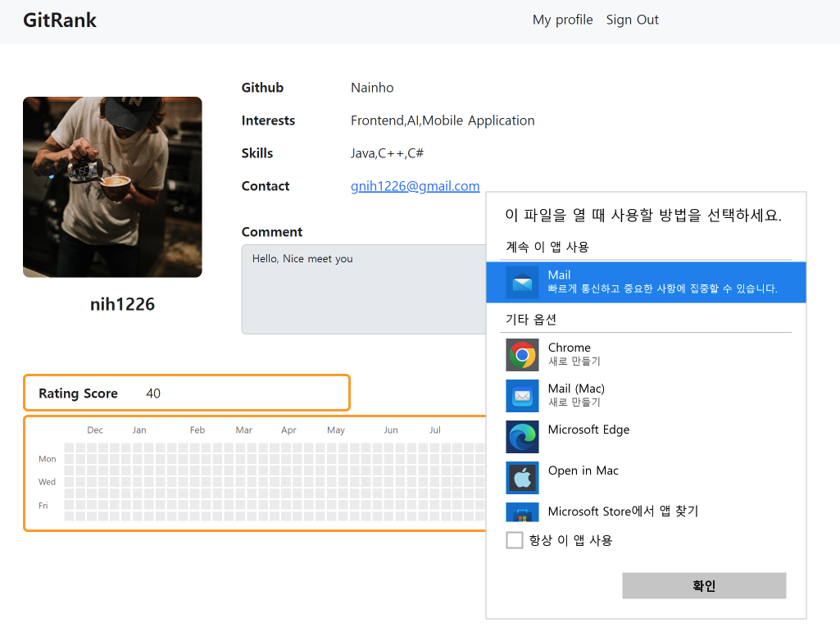The height and width of the screenshot is (641, 840).
Task: Open the gnih1226@gmail.com contact link
Action: point(415,186)
